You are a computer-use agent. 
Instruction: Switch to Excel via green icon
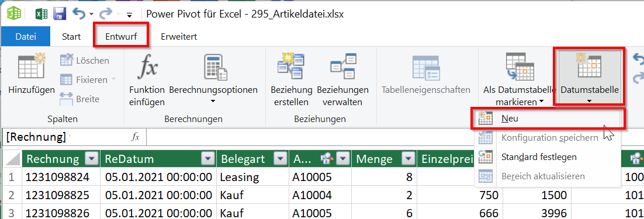[40, 15]
